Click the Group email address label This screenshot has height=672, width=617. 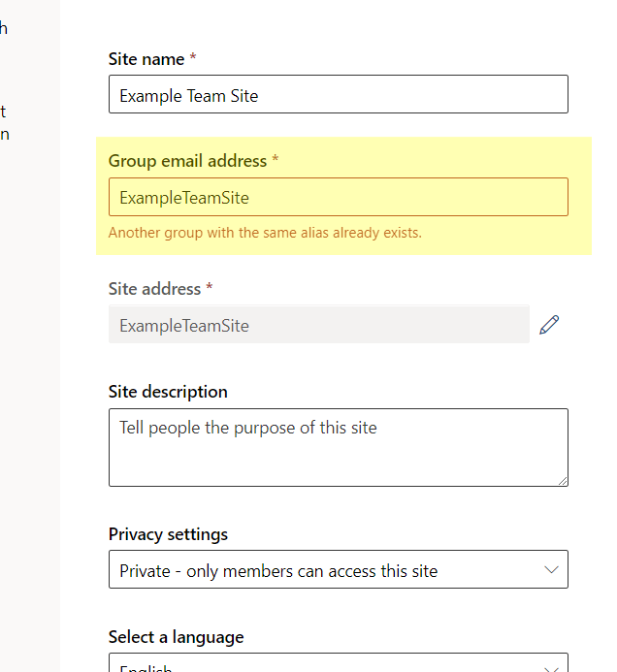187,161
